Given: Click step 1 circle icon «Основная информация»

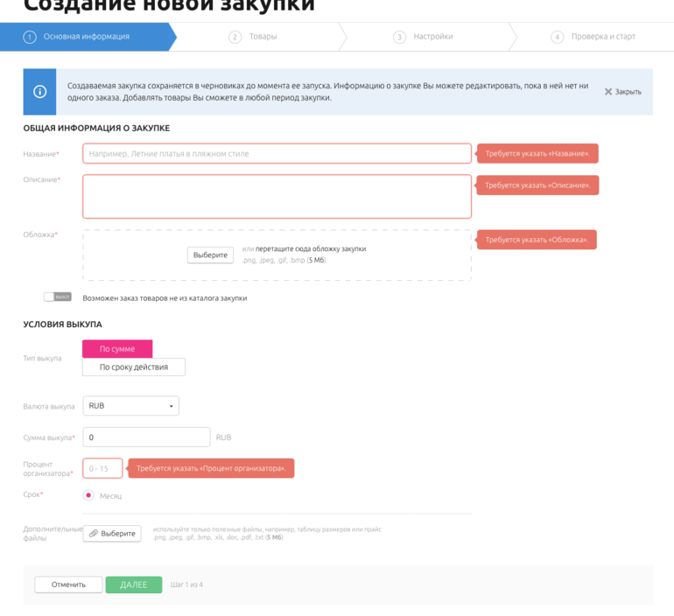Looking at the screenshot, I should tap(30, 37).
